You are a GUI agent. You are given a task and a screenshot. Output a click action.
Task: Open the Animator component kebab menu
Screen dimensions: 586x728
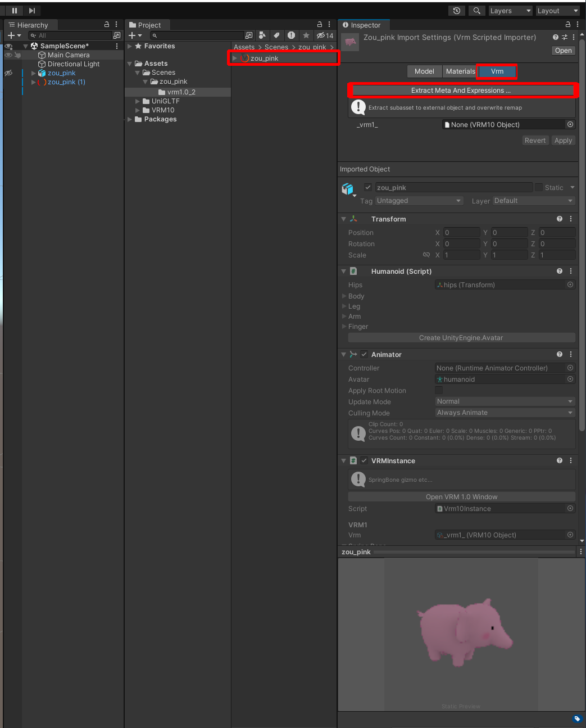pos(571,355)
